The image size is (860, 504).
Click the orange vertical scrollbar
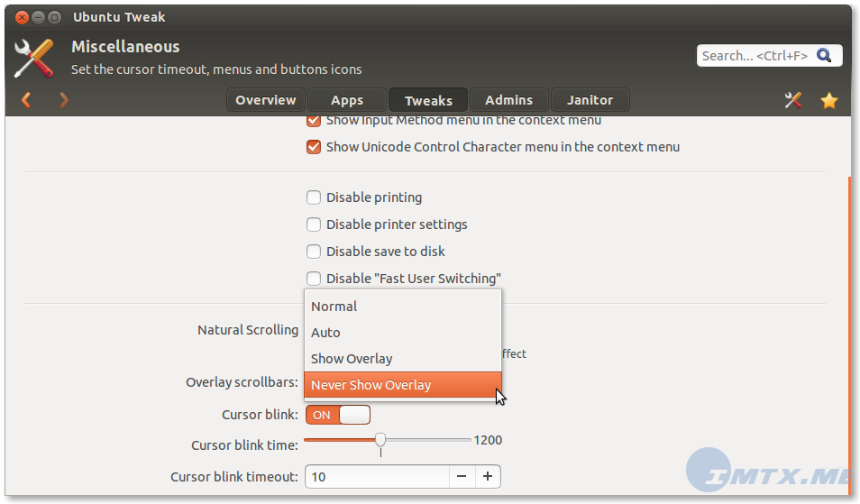pyautogui.click(x=849, y=334)
